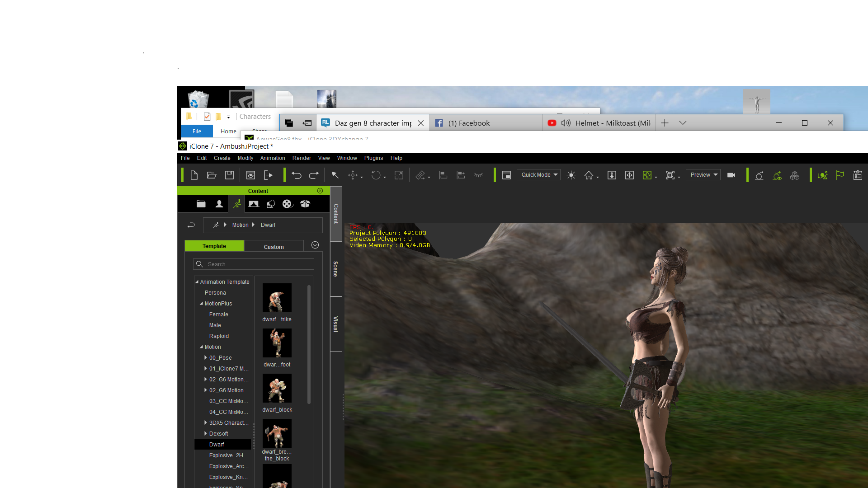Open the Visual side tab
868x488 pixels.
[336, 324]
